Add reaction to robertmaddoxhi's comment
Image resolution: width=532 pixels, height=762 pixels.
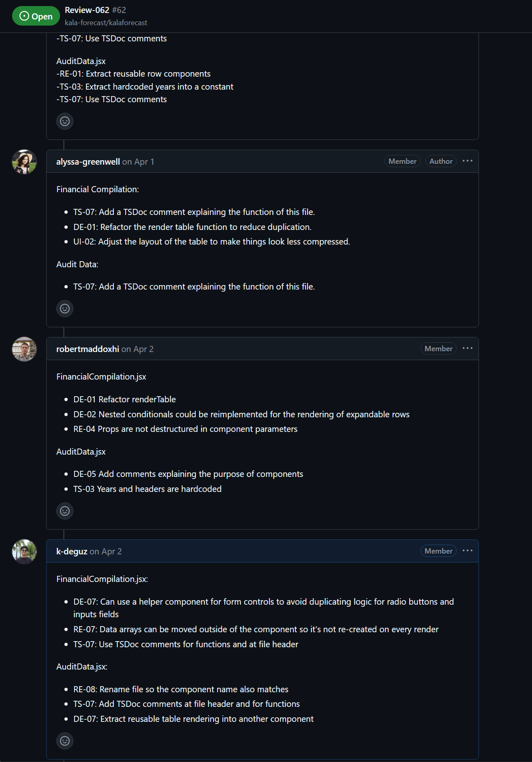65,511
